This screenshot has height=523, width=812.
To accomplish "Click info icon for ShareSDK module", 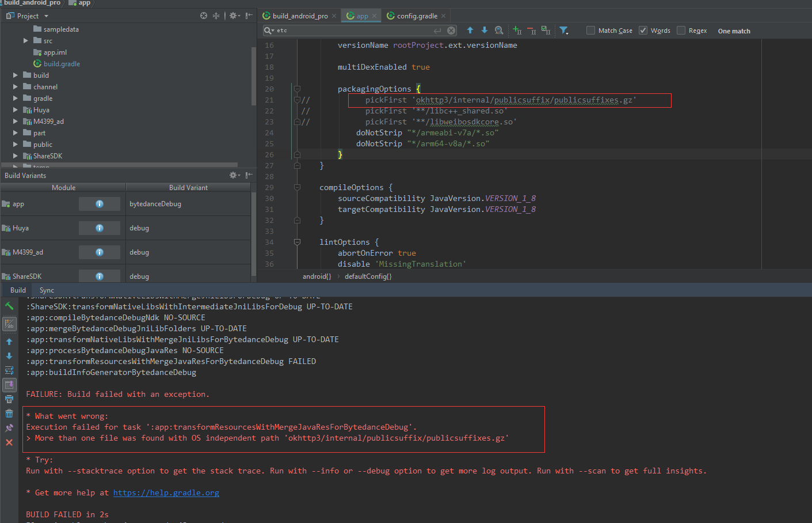I will pyautogui.click(x=100, y=276).
